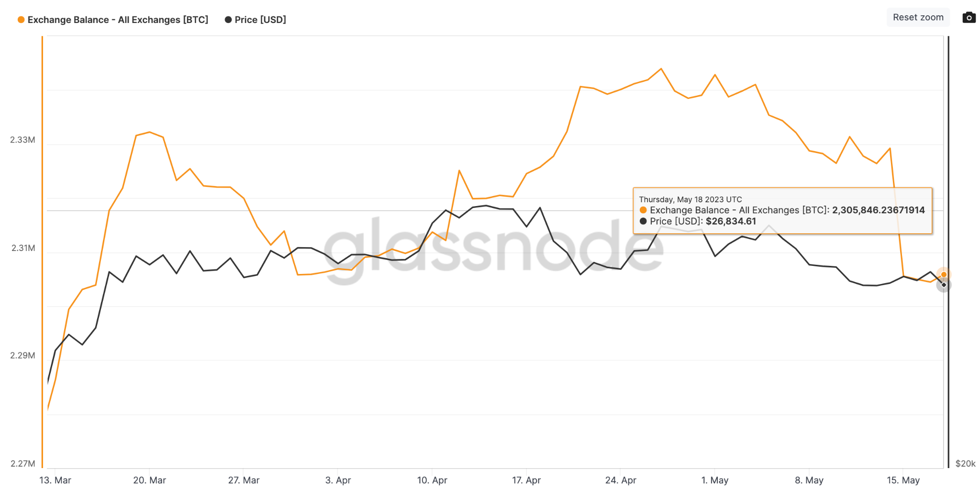Click the black Price legend dot

point(227,20)
